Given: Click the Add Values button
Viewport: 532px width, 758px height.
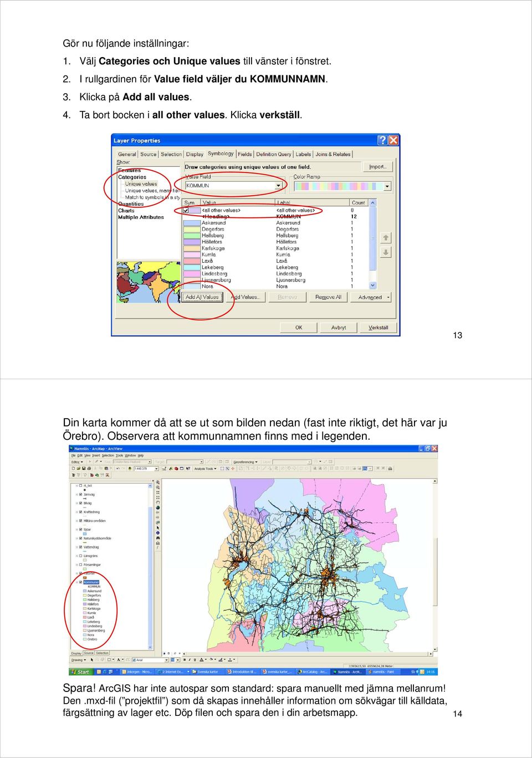Looking at the screenshot, I should (244, 297).
